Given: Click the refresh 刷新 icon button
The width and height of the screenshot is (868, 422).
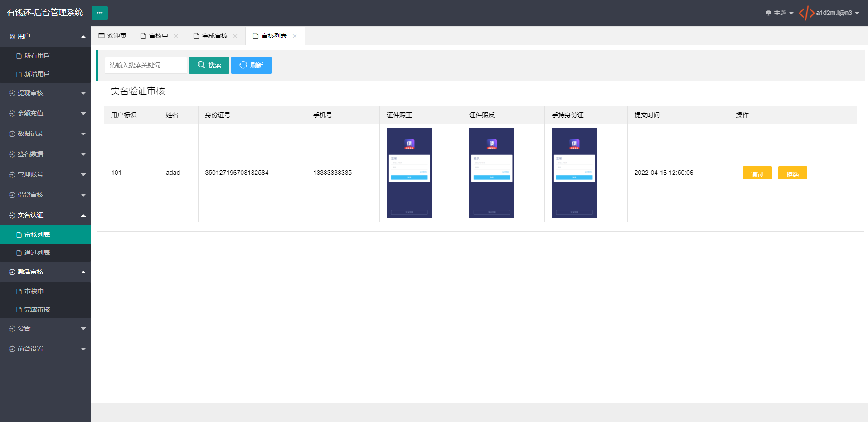Looking at the screenshot, I should click(251, 65).
